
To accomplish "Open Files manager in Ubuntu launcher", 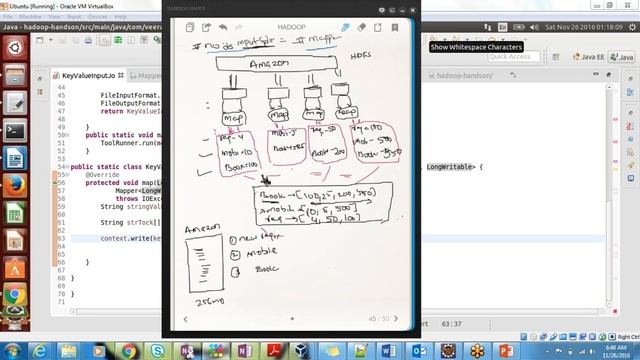I will 15,76.
